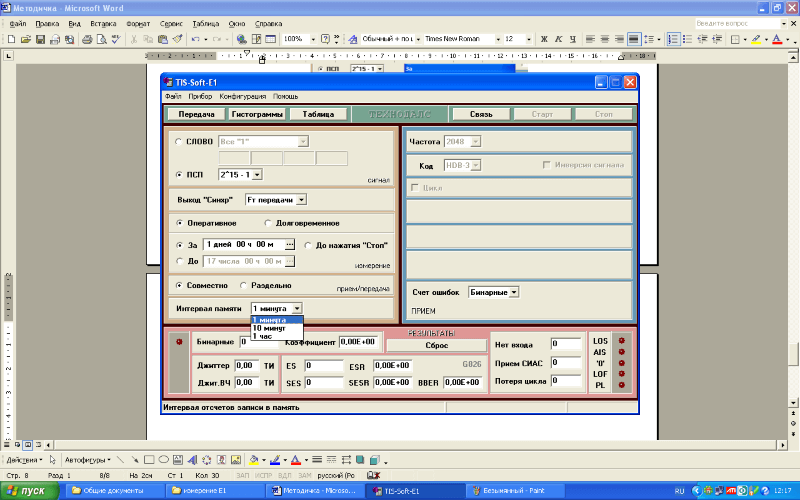800x500 pixels.
Task: Justify the paragraph text
Action: 634,39
